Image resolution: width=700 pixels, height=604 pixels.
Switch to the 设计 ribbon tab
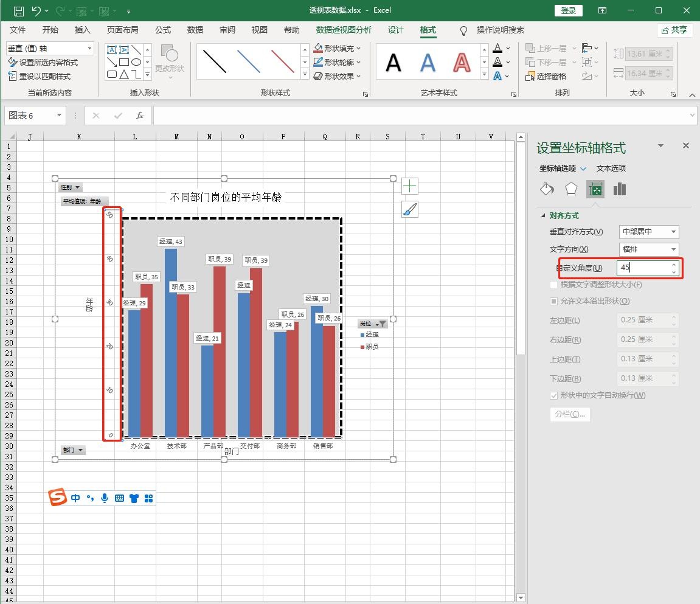(395, 30)
